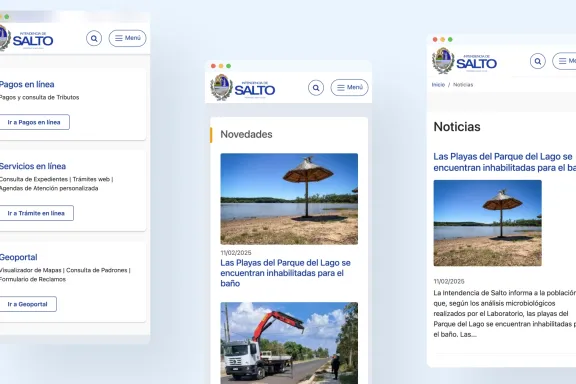Open Playas del Parque del Lago headline in Novedades
Screen dimensions: 576x384
[x=285, y=273]
